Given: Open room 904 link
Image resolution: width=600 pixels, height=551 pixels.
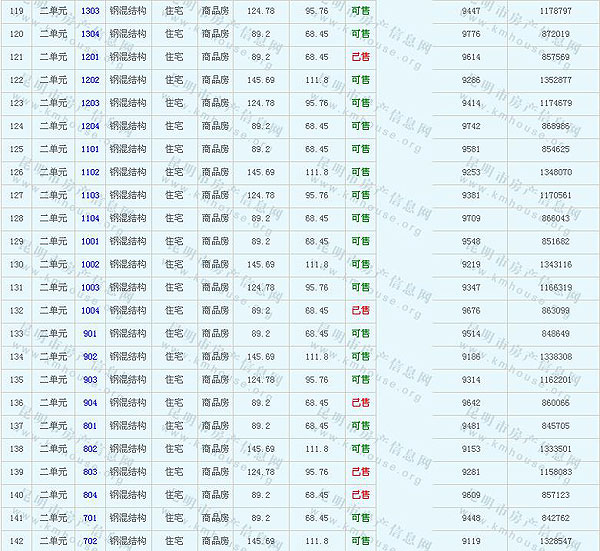Looking at the screenshot, I should (90, 402).
